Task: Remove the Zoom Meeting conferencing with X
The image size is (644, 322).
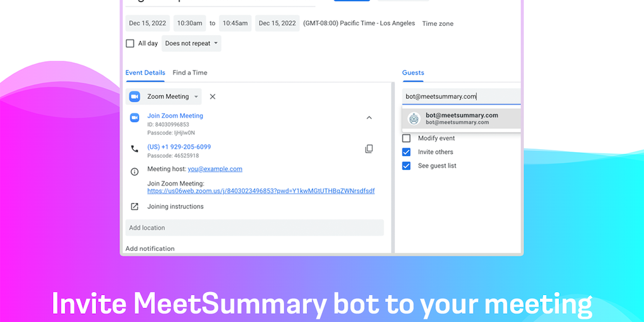Action: [213, 96]
